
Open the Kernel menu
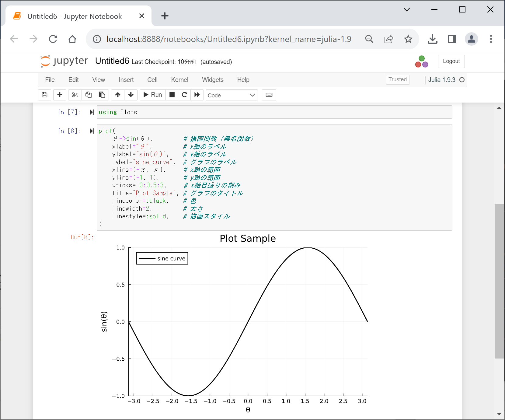(x=179, y=80)
